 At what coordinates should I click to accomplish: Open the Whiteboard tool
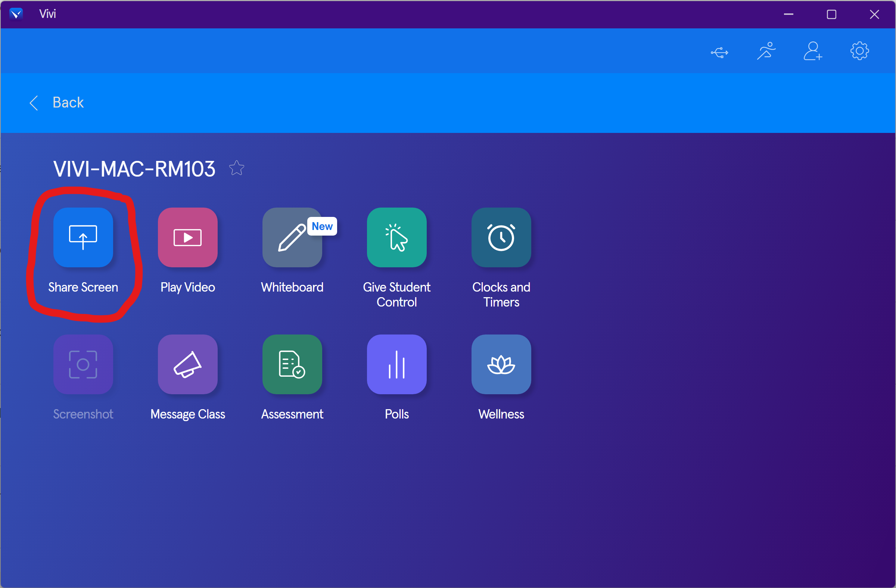point(292,238)
